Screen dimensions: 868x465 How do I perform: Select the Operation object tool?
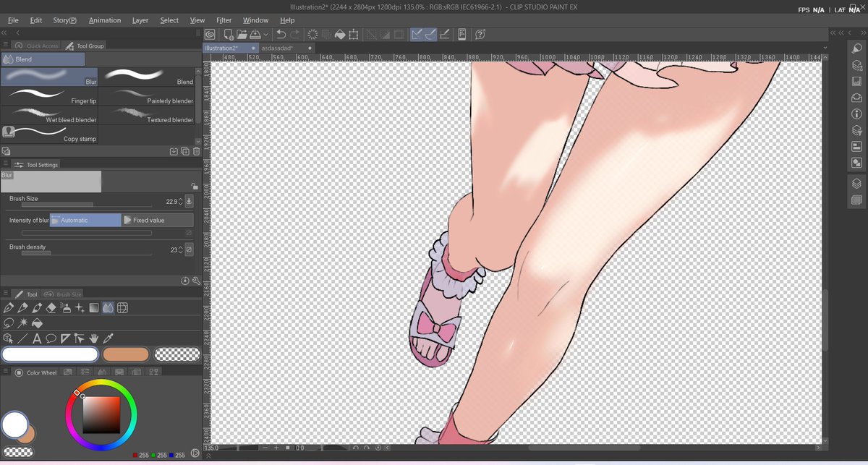[x=9, y=337]
